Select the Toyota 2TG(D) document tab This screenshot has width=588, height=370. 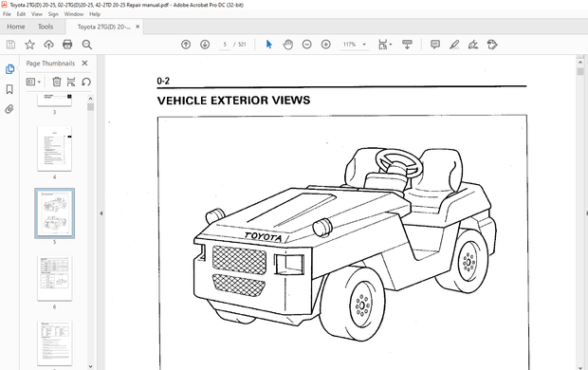click(x=104, y=27)
